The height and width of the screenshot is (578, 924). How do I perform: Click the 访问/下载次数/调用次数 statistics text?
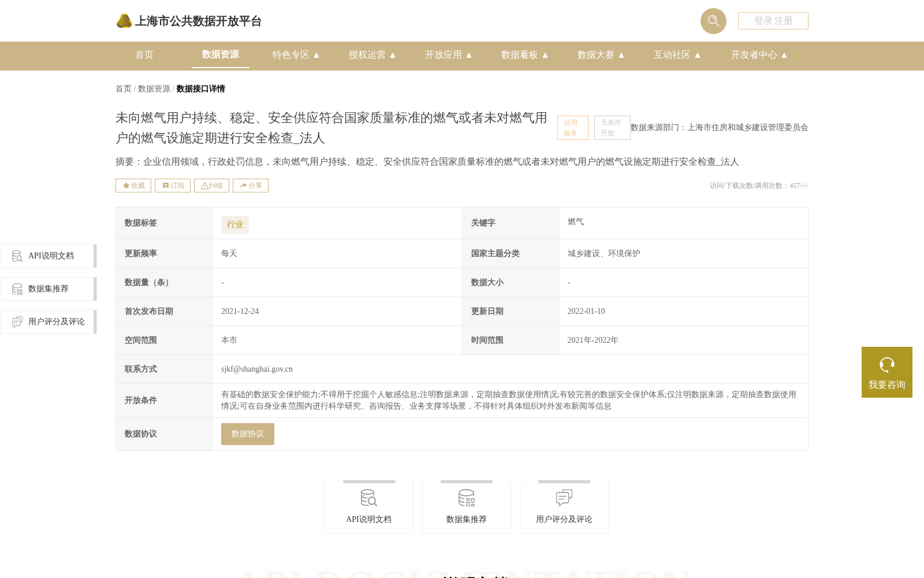tap(759, 186)
